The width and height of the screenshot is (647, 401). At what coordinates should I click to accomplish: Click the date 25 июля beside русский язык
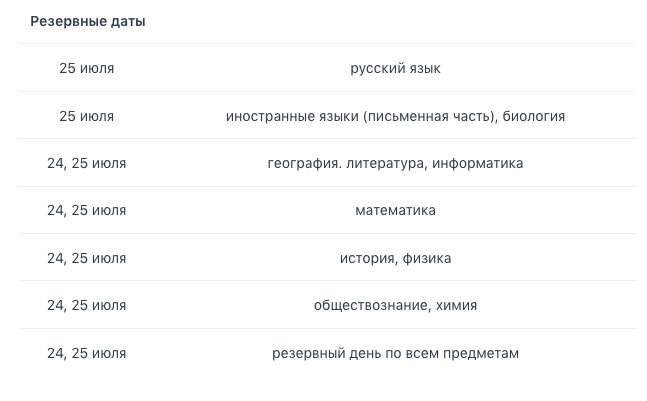[x=87, y=69]
